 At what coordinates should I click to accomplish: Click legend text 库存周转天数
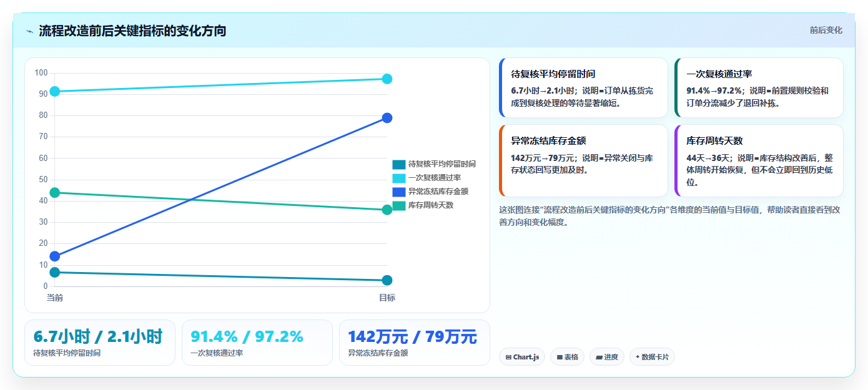(x=431, y=205)
